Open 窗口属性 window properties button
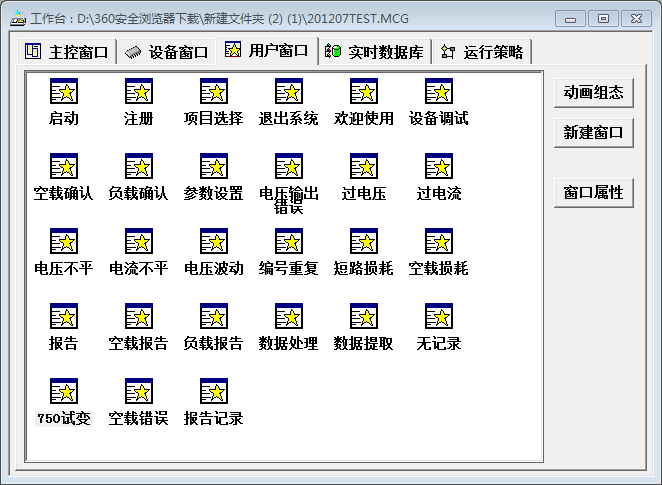This screenshot has width=662, height=485. tap(593, 192)
